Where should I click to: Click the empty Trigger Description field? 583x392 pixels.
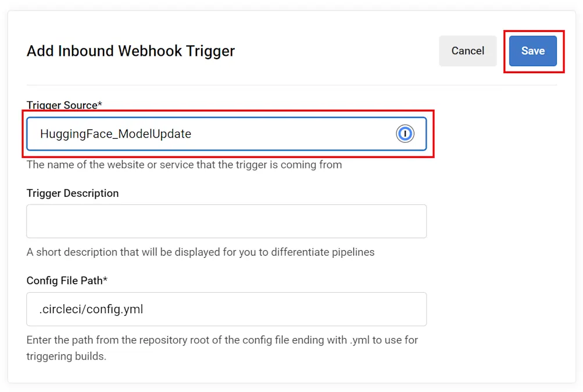(x=227, y=221)
